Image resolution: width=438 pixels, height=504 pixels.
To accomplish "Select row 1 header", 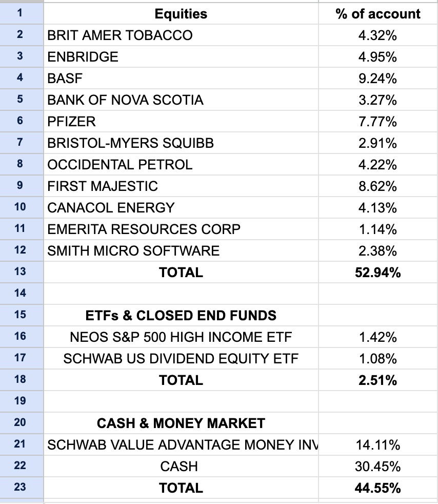I will (20, 14).
